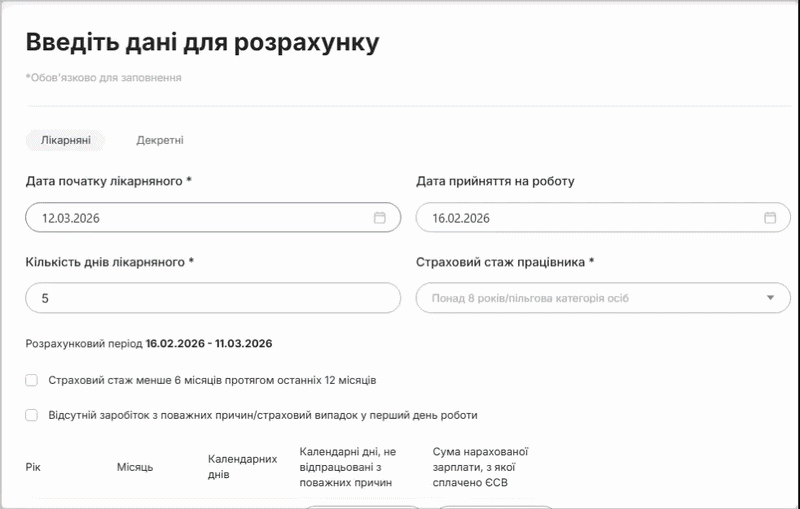Image resolution: width=800 pixels, height=509 pixels.
Task: Click the 'Календарних днів' column header
Action: pos(242,466)
